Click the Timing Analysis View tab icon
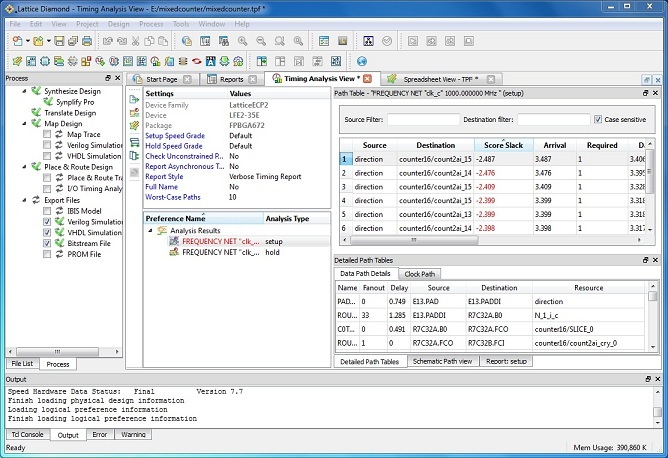668x458 pixels. pos(277,79)
